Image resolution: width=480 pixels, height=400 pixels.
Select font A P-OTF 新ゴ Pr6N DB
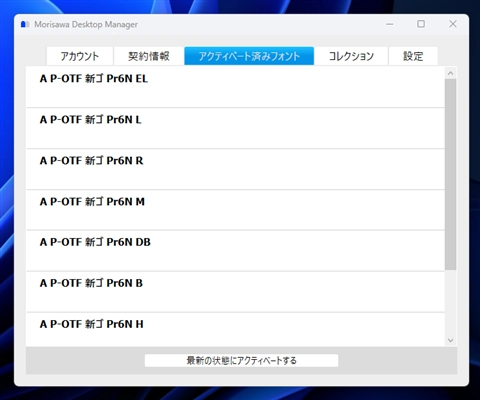[x=235, y=251]
